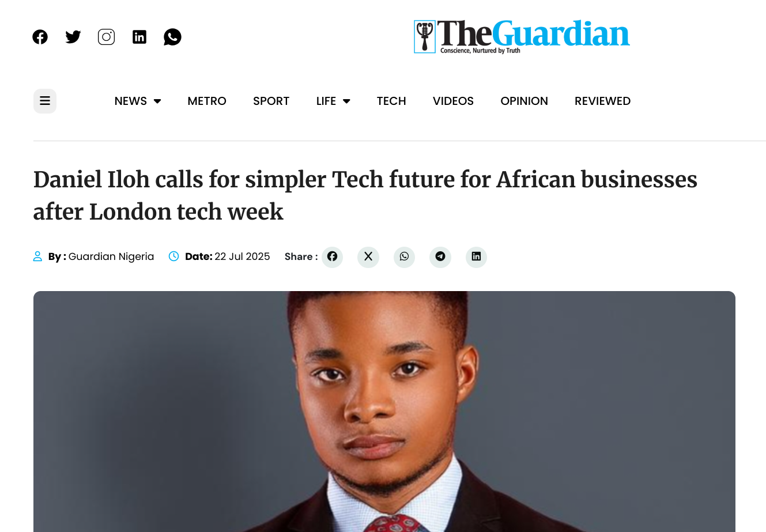This screenshot has height=532, width=766.
Task: Navigate to the VIDEOS section
Action: coord(453,101)
